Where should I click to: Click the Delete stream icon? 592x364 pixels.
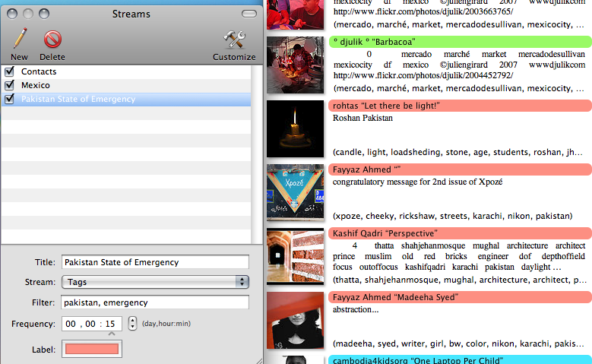tap(52, 40)
